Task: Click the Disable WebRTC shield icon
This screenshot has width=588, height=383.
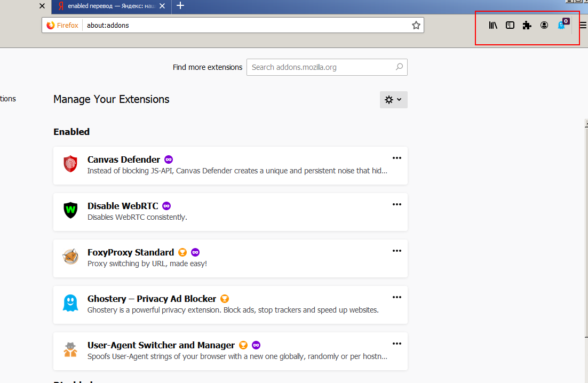Action: click(70, 210)
